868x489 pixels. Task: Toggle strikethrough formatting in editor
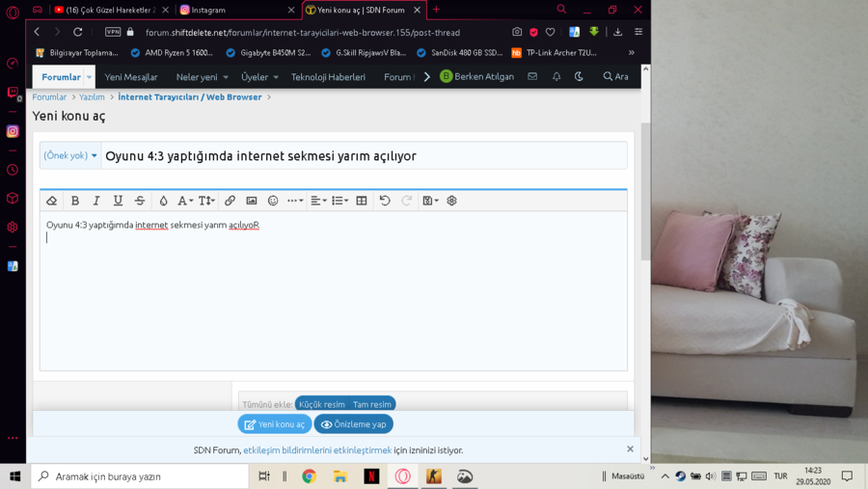pyautogui.click(x=140, y=201)
